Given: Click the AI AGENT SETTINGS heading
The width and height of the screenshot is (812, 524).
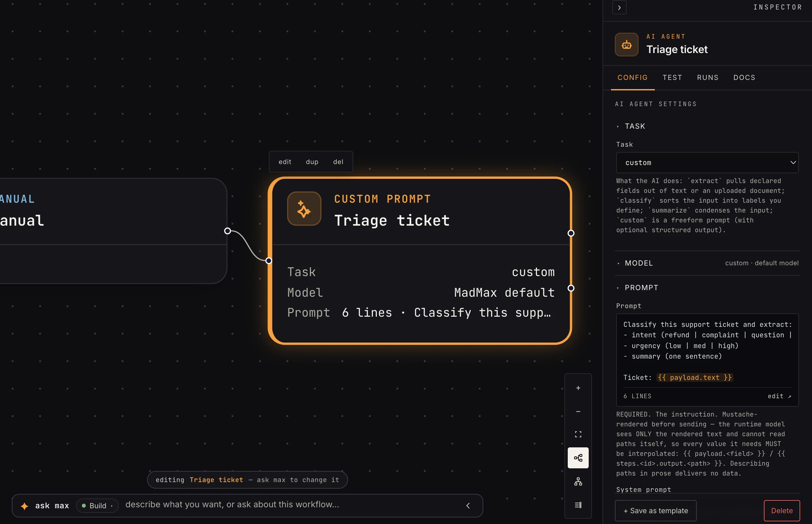Looking at the screenshot, I should click(x=655, y=104).
